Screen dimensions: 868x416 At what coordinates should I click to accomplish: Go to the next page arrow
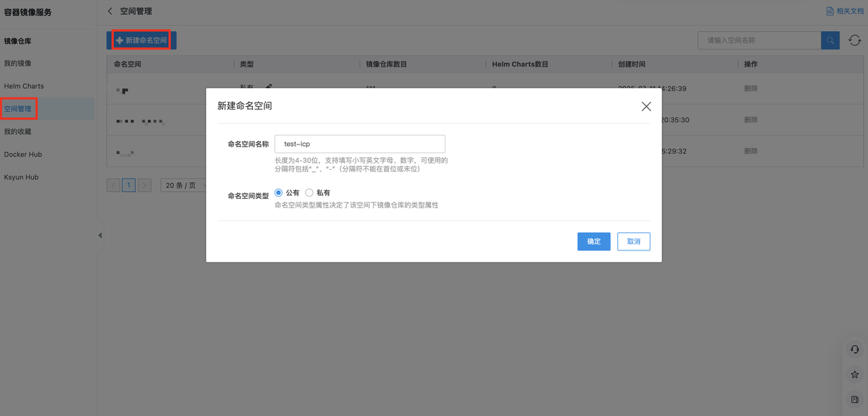tap(144, 185)
